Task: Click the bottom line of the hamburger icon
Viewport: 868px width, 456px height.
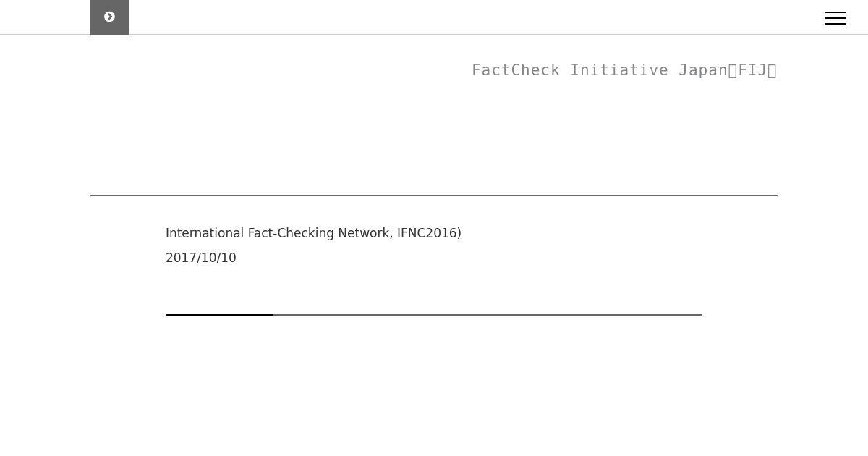Action: click(x=835, y=24)
